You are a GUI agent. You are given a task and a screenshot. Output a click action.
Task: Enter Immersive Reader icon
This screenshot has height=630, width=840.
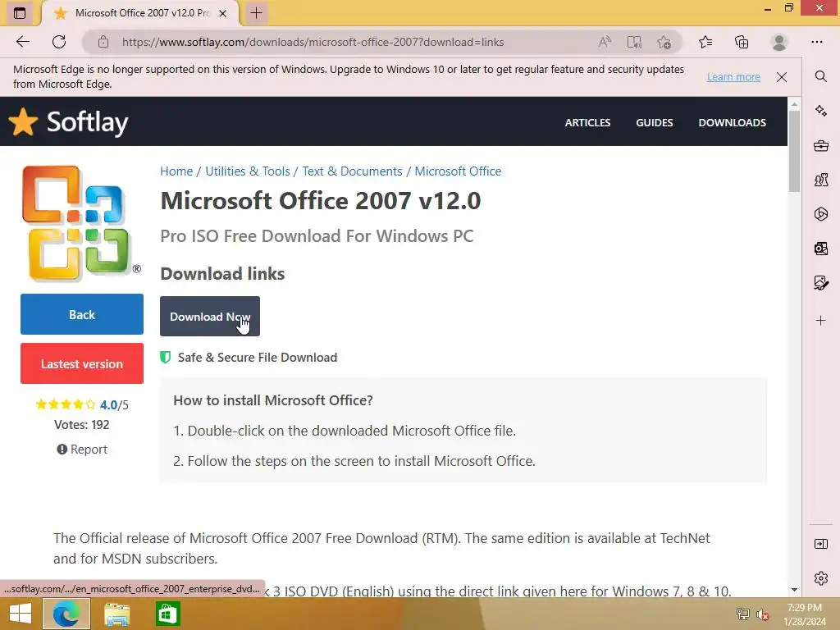[634, 42]
